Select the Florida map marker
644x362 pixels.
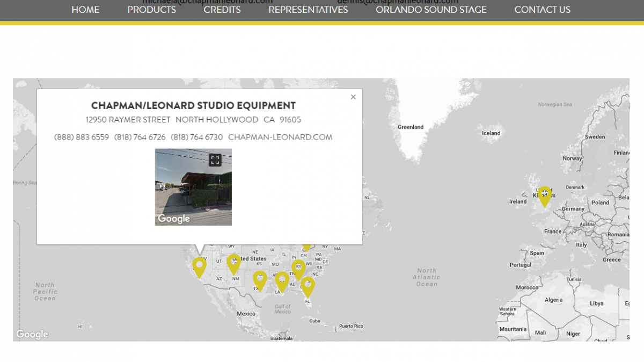[308, 287]
